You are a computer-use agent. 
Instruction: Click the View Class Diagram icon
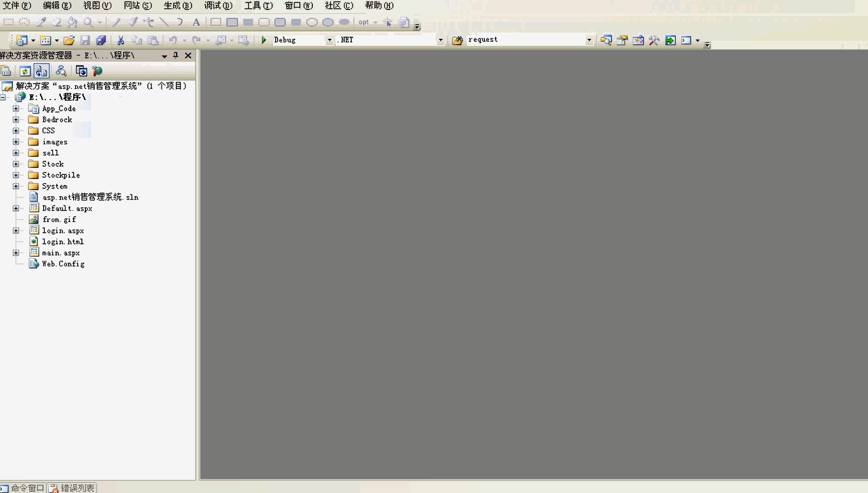tap(61, 71)
